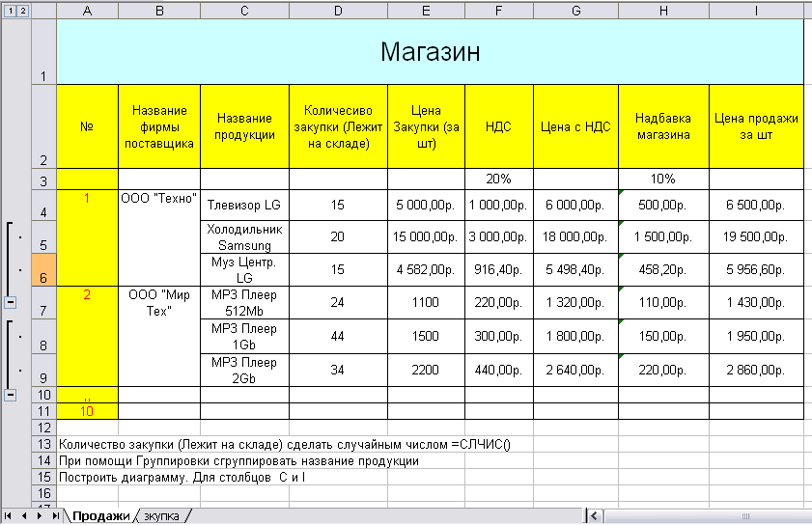Click the Магазин title cell
Viewport: 812px width, 525px height.
coord(430,52)
